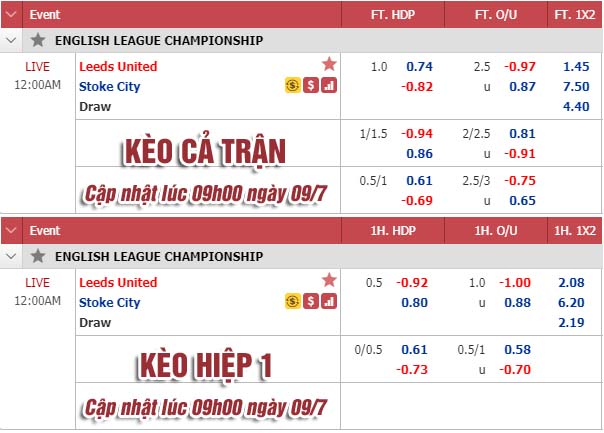
Task: Click full-time Draw odds 4.40
Action: click(x=576, y=107)
